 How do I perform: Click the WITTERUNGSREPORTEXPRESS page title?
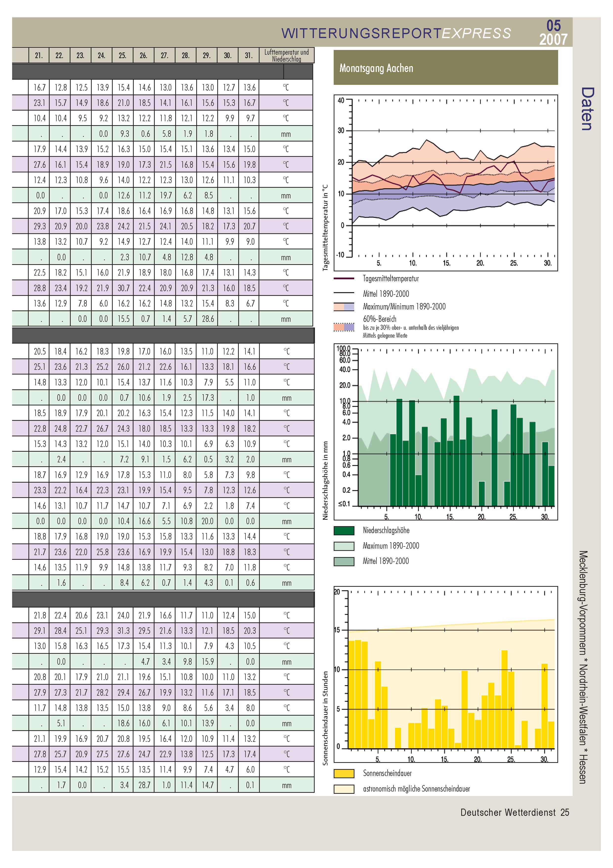tap(396, 33)
